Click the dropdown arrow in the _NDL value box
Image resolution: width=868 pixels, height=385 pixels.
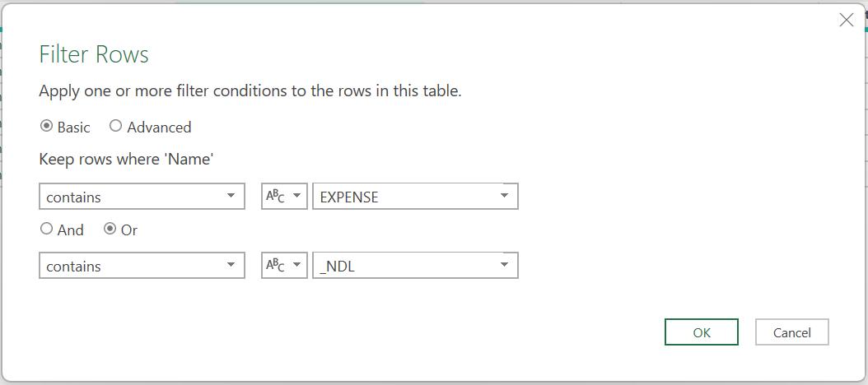[x=504, y=265]
